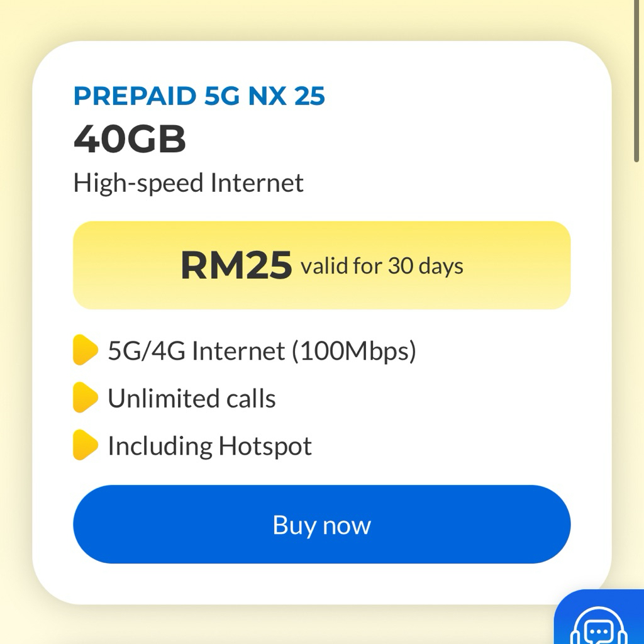Click the High-speed subtitle word

coord(138,183)
